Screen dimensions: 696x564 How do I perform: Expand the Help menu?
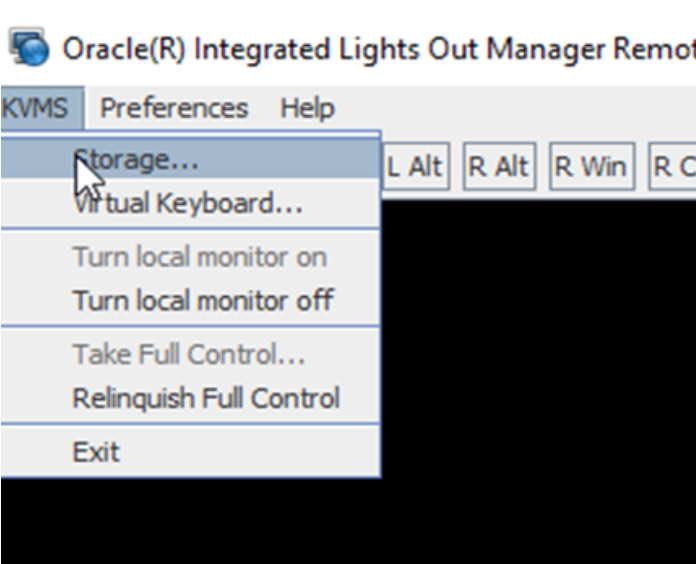307,107
